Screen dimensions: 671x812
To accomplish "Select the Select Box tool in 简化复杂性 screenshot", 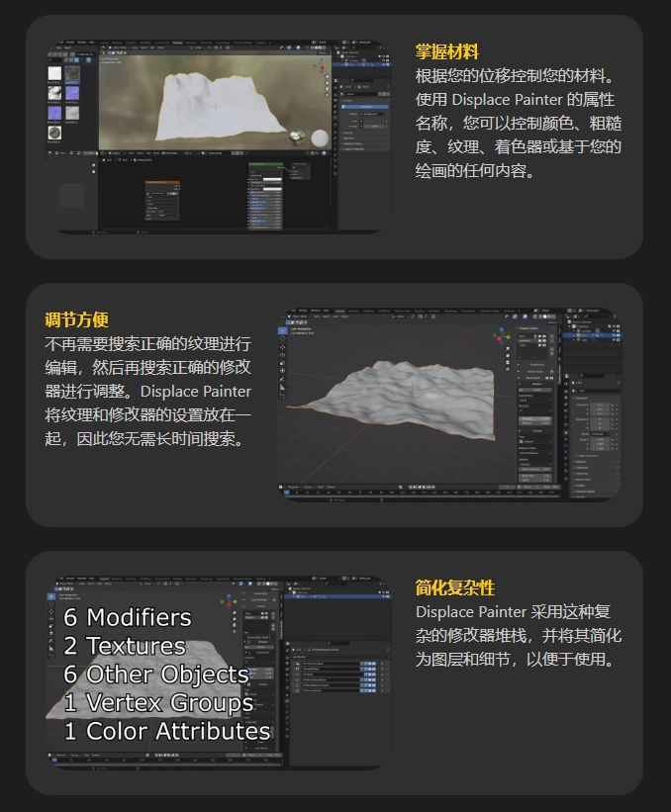I will [x=51, y=596].
